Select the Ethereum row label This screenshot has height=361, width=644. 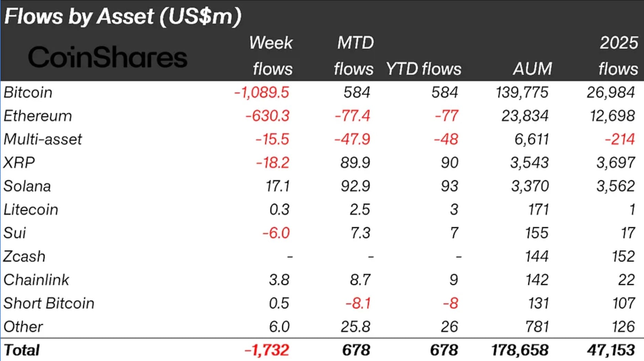click(x=38, y=116)
